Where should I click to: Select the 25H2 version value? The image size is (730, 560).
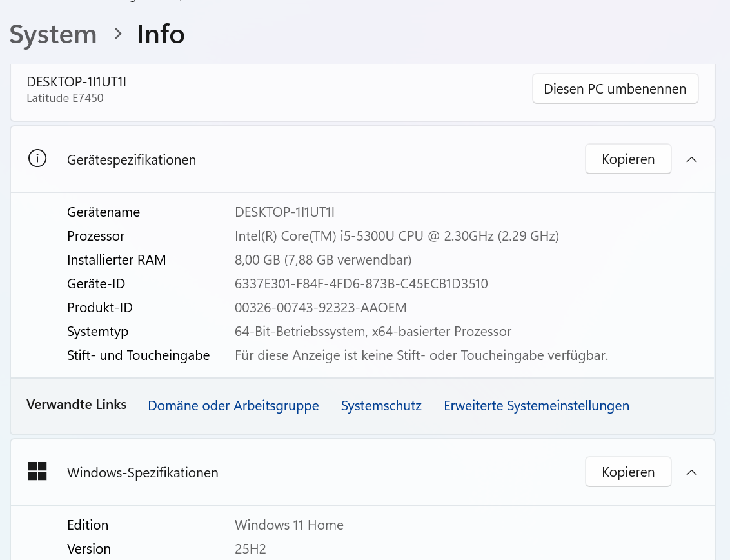pos(250,549)
